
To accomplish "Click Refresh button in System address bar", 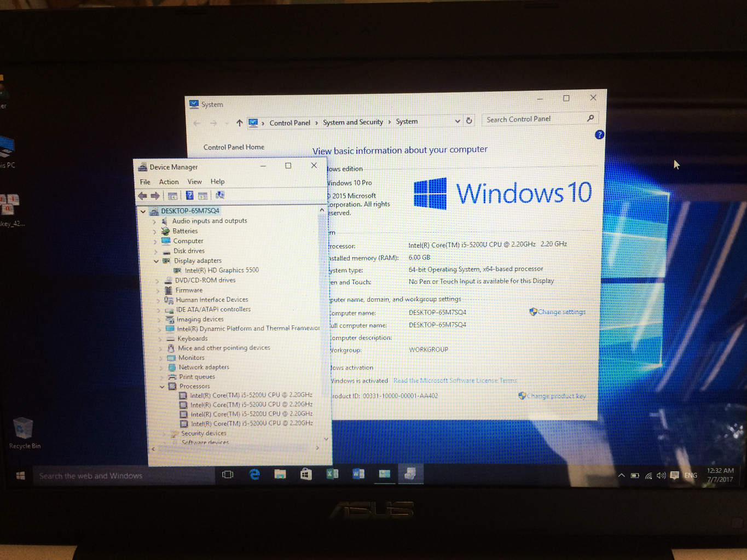I will click(x=469, y=121).
